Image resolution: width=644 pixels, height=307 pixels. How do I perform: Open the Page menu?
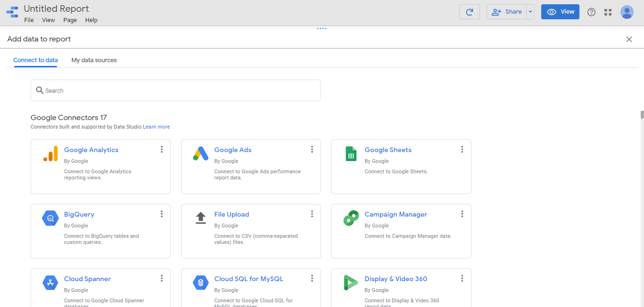[70, 20]
